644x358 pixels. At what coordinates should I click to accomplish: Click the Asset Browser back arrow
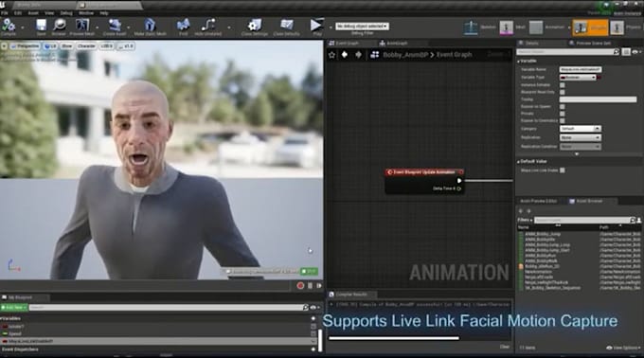(521, 211)
